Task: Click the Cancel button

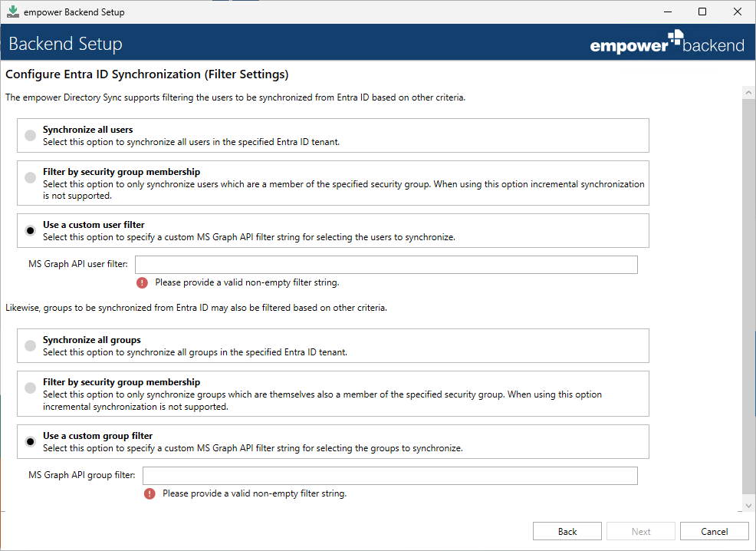Action: [x=714, y=531]
